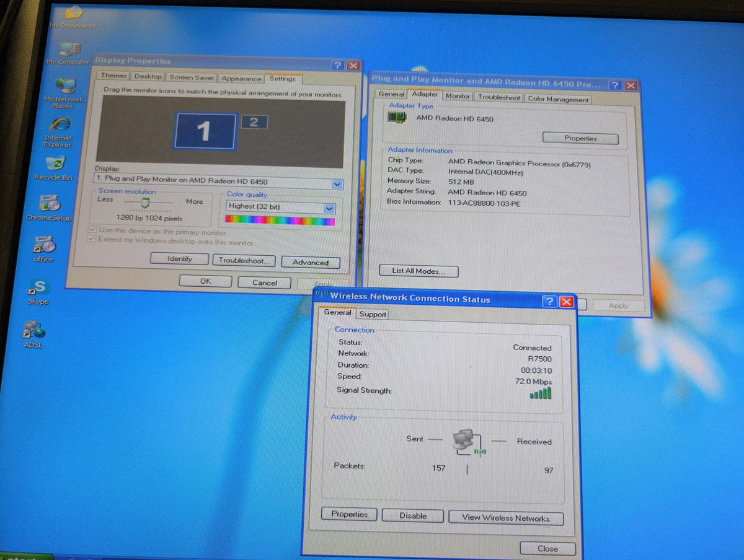Click the help button in Wireless Network Connection Status
Viewport: 744px width, 560px height.
(x=549, y=301)
